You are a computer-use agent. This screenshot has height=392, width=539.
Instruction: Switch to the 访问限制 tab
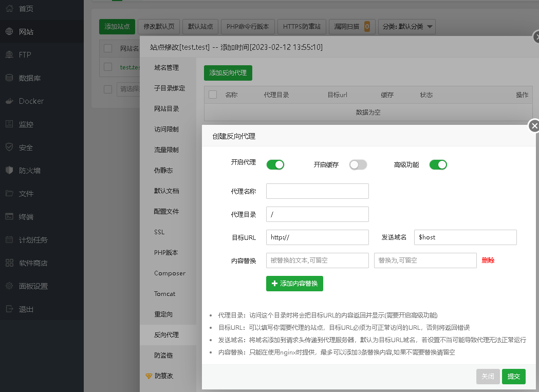(x=166, y=129)
